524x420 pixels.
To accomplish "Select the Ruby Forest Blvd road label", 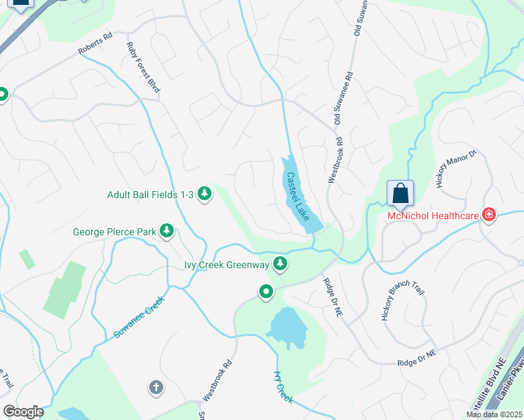I will tap(144, 67).
